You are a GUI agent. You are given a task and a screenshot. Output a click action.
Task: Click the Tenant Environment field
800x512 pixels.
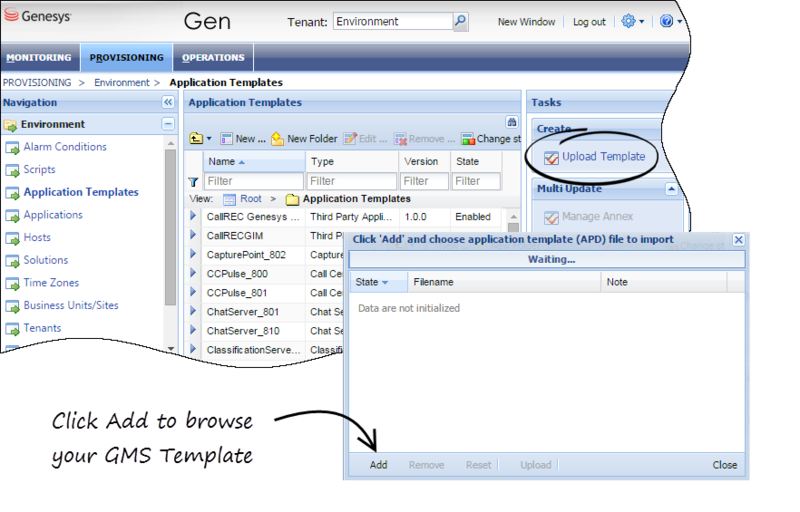[392, 21]
